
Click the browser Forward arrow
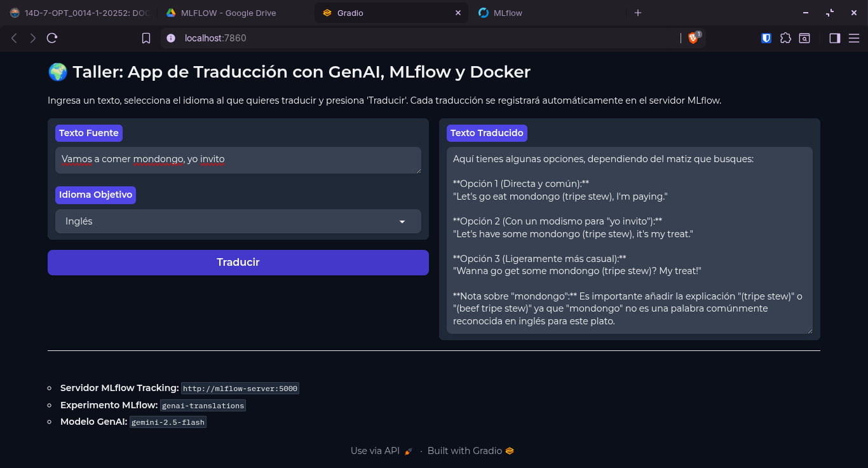(33, 38)
